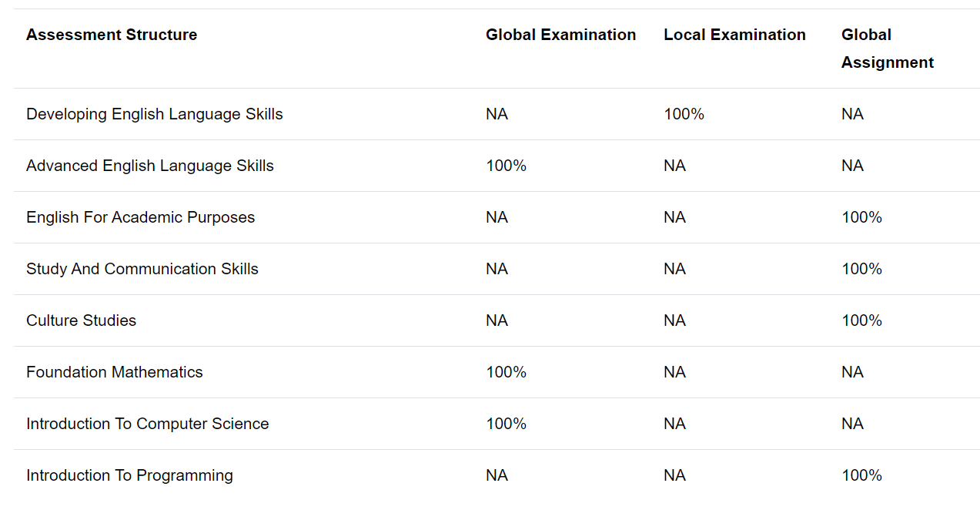
Task: Click Introduction To Computer Science row title
Action: [x=148, y=424]
